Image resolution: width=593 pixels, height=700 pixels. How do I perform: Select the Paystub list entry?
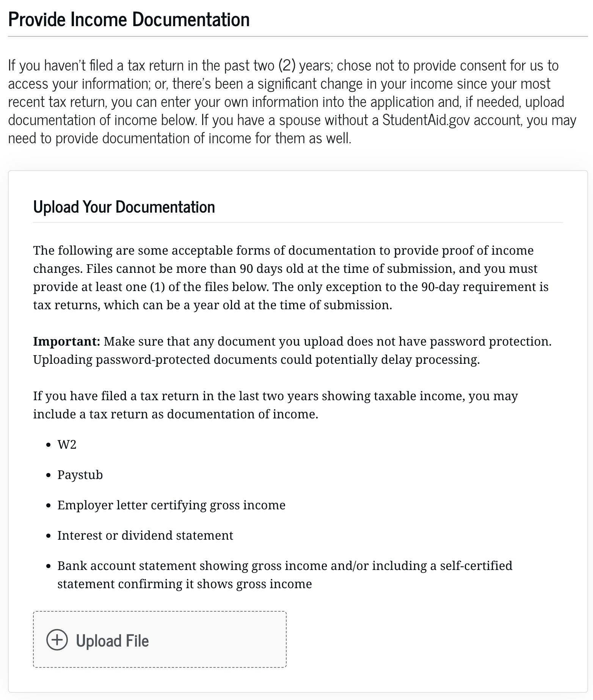(80, 474)
